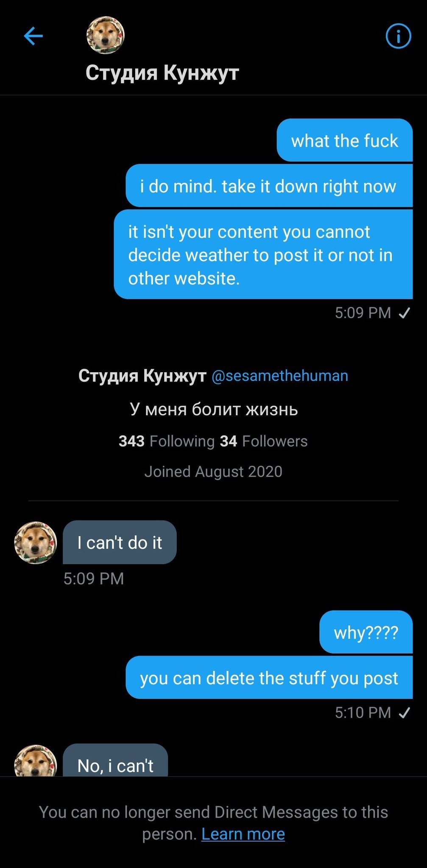Select the "why????" message bubble

coord(366,632)
